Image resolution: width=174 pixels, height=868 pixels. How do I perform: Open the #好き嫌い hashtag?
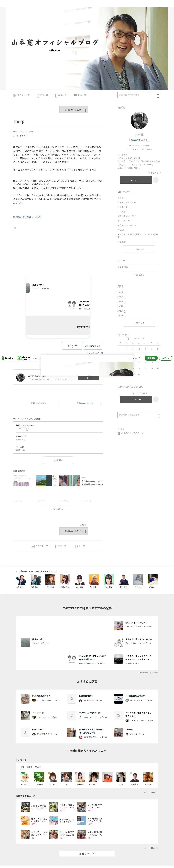pos(28,217)
